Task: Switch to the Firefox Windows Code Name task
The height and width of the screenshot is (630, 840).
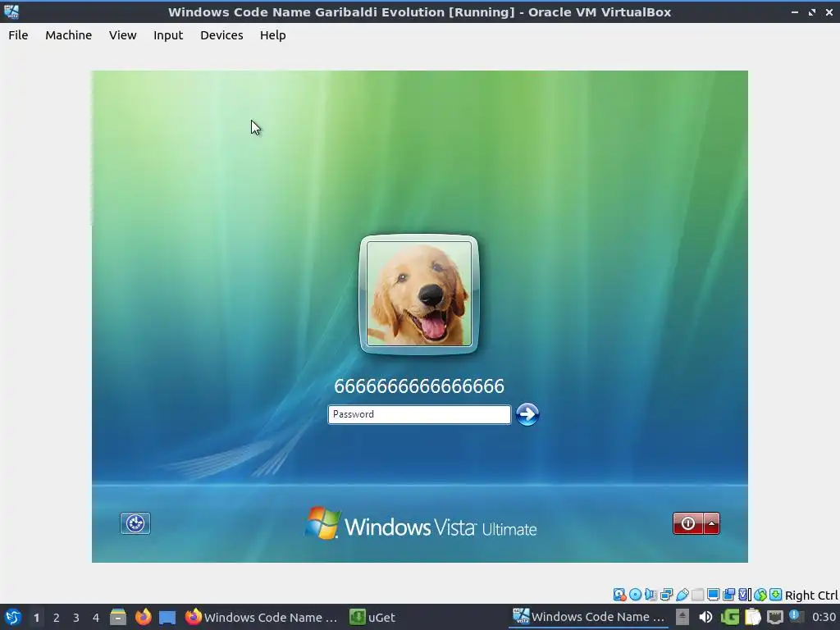Action: click(x=262, y=617)
